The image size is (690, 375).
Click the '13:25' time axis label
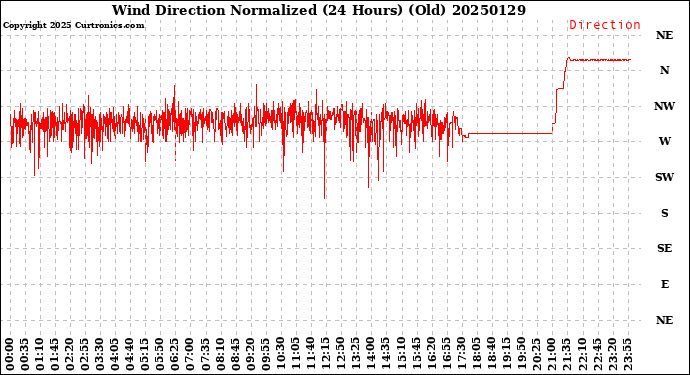[356, 355]
